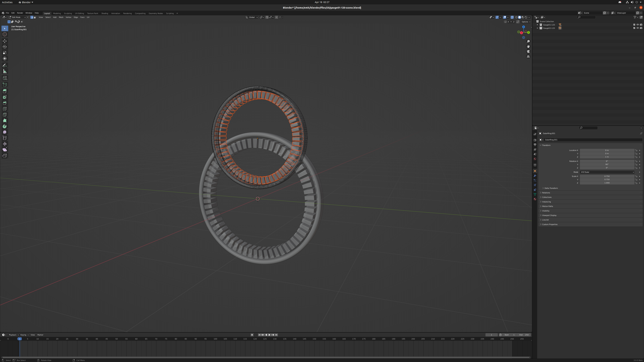This screenshot has height=362, width=644.
Task: Activate the Scale tool
Action: tap(5, 53)
